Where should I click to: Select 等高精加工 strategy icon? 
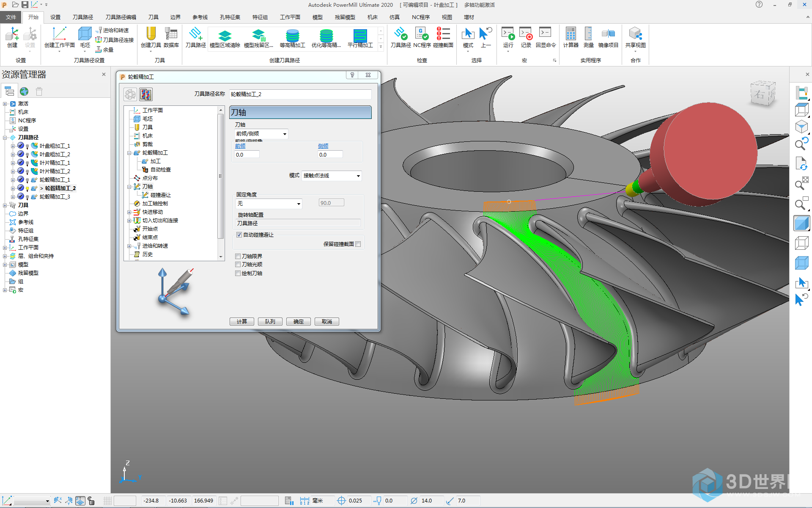tap(292, 38)
